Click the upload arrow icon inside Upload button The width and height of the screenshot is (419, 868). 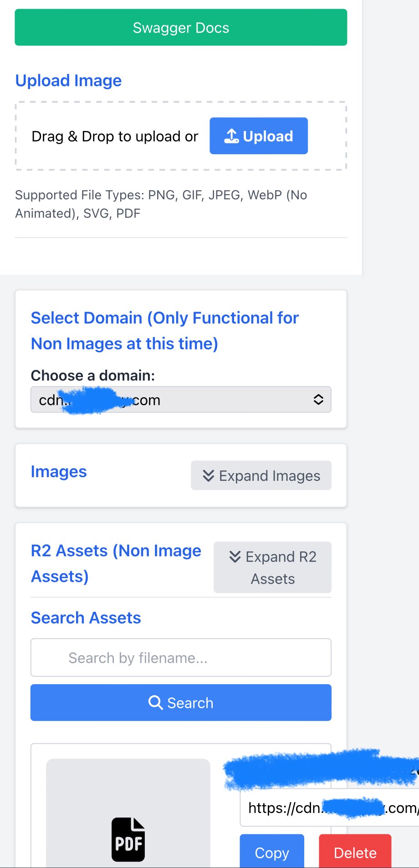coord(233,135)
